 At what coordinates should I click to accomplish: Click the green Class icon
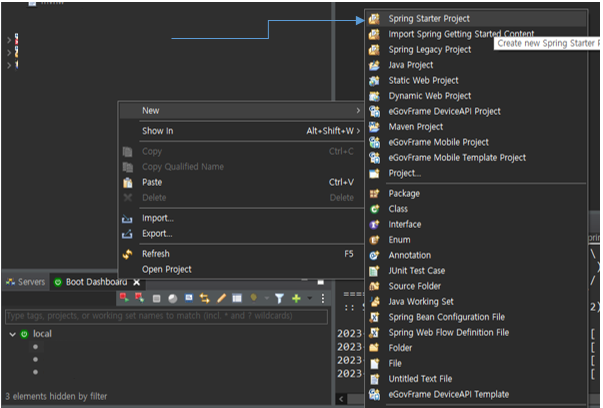click(x=374, y=209)
